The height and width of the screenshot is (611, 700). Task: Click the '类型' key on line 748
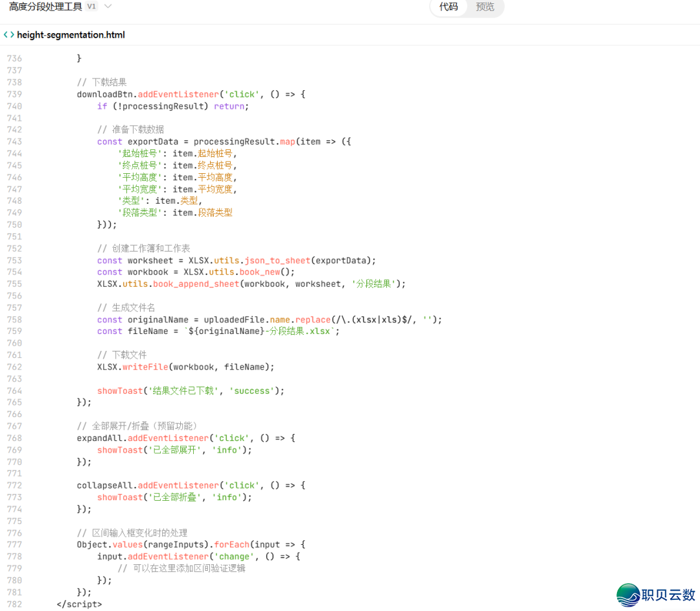click(131, 201)
